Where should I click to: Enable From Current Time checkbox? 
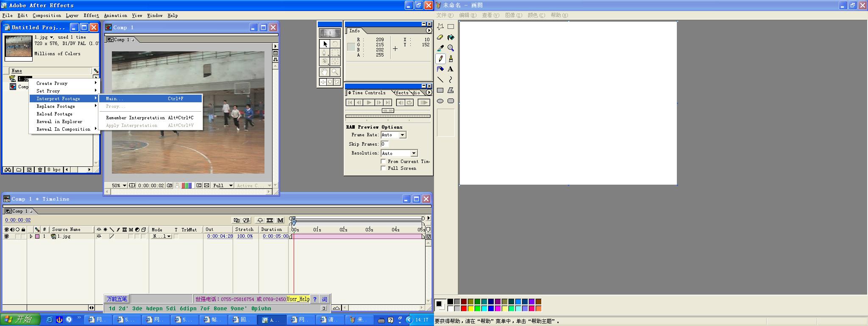[x=383, y=161]
